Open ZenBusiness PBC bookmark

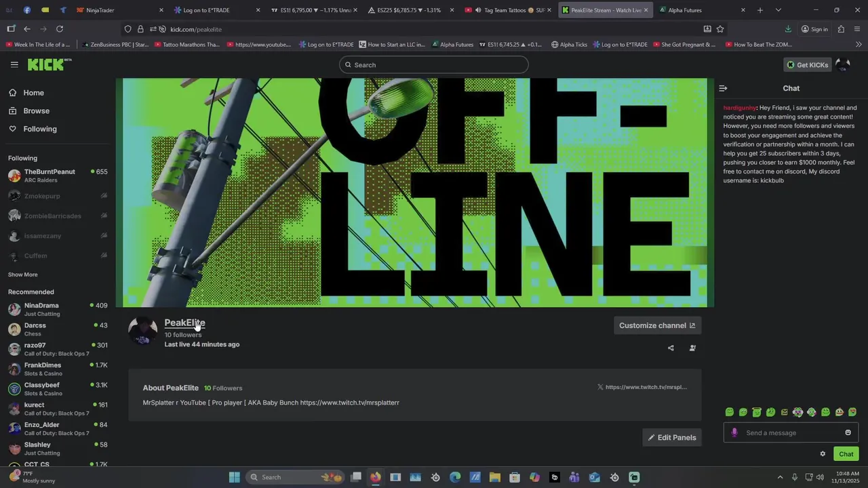(x=115, y=45)
